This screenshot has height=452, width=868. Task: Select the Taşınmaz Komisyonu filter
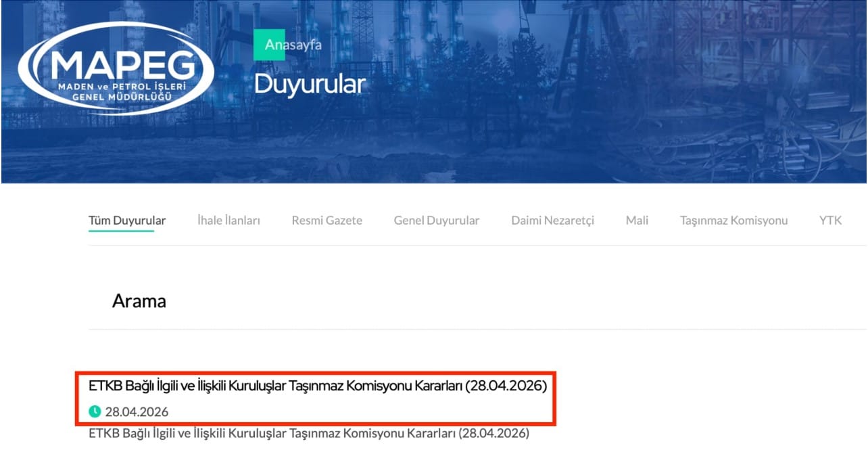tap(734, 220)
